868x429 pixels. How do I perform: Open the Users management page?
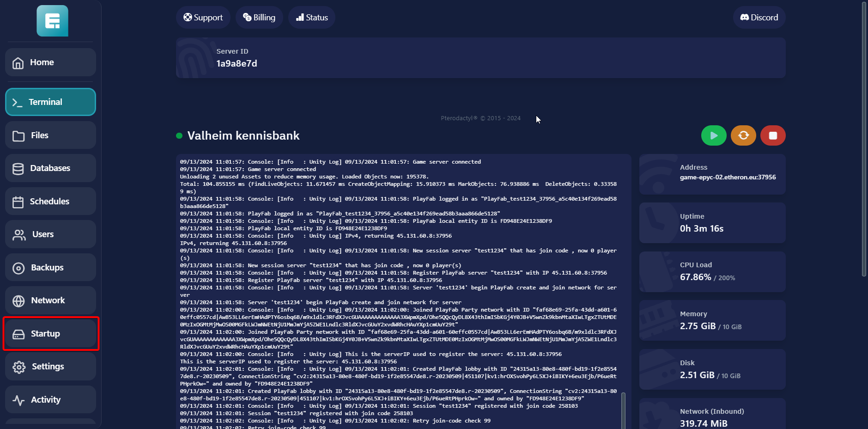(x=50, y=234)
